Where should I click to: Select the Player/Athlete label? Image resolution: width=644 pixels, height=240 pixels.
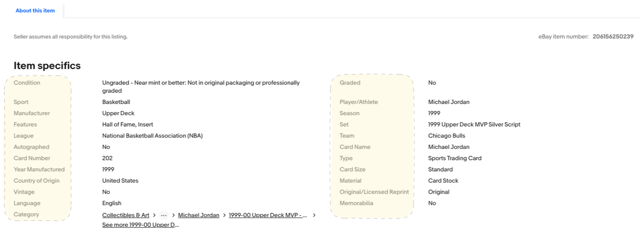point(359,102)
